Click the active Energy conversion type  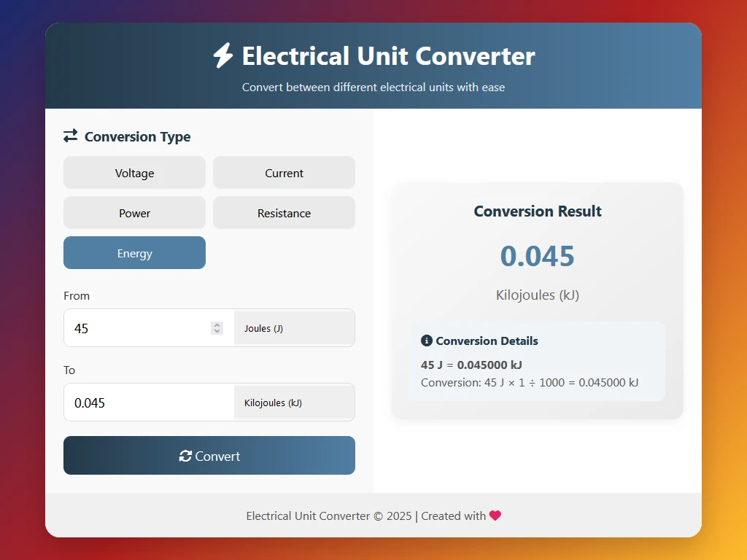point(134,253)
